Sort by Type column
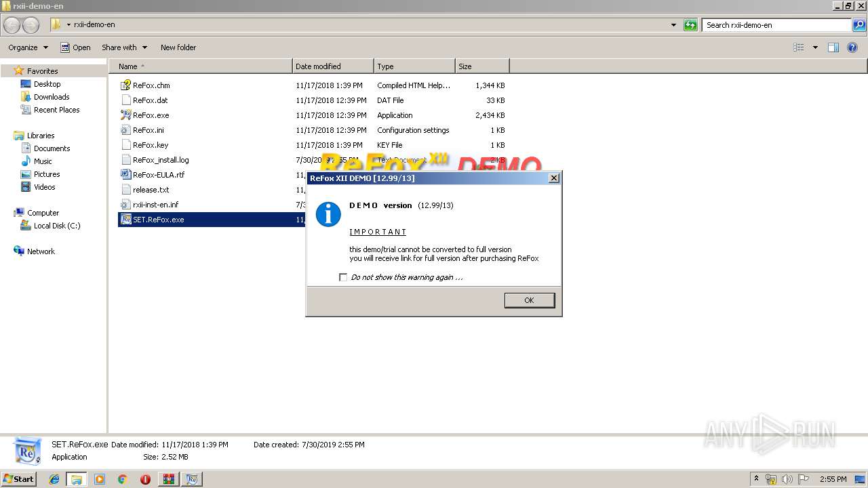Screen dimensions: 868x488 tap(414, 66)
